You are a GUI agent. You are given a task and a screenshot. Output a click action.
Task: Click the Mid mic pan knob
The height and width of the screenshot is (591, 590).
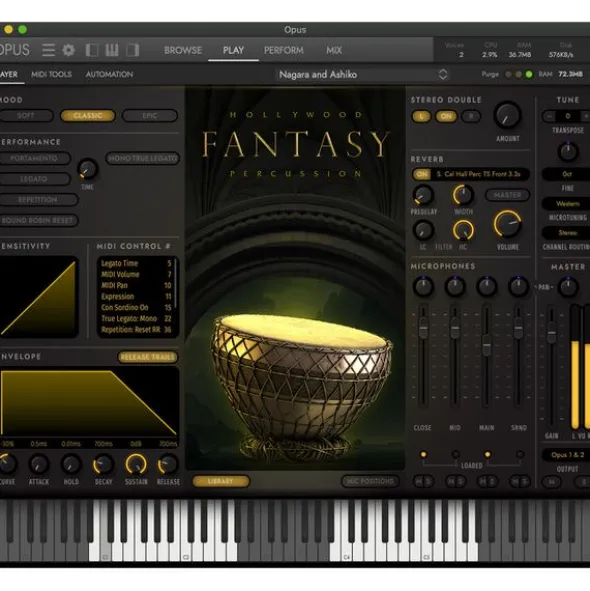455,286
